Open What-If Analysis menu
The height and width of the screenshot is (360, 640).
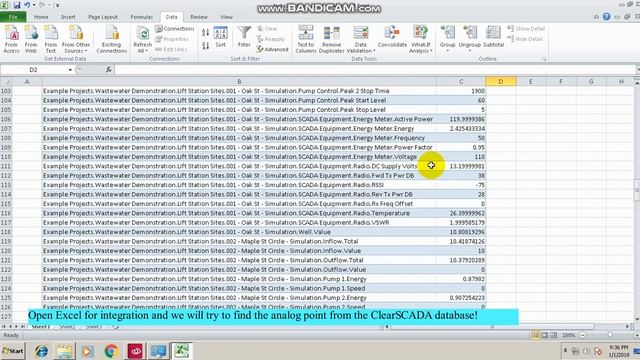[x=420, y=39]
